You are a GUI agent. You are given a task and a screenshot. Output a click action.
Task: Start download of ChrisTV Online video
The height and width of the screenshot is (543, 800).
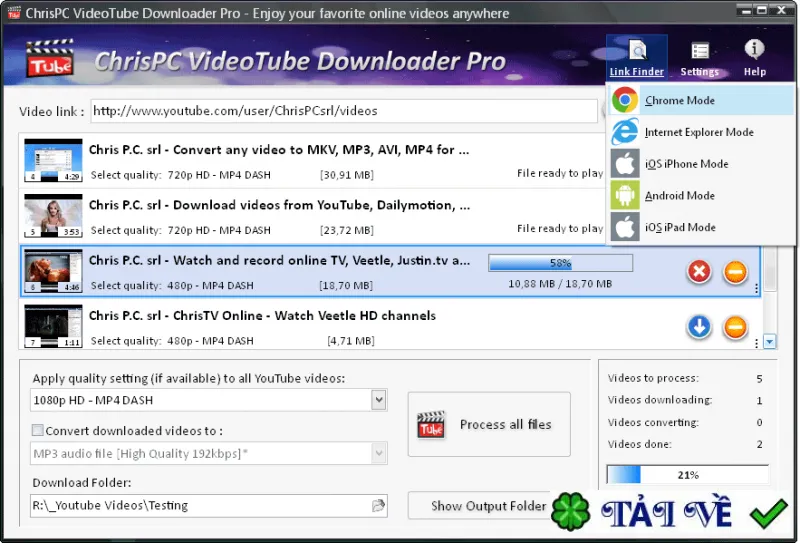[x=699, y=327]
